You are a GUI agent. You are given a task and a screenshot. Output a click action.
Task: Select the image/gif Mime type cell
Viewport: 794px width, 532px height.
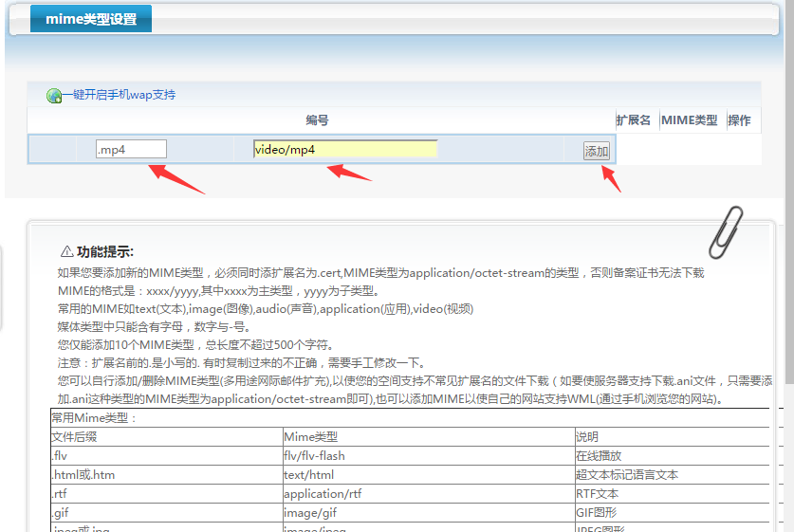click(x=308, y=512)
